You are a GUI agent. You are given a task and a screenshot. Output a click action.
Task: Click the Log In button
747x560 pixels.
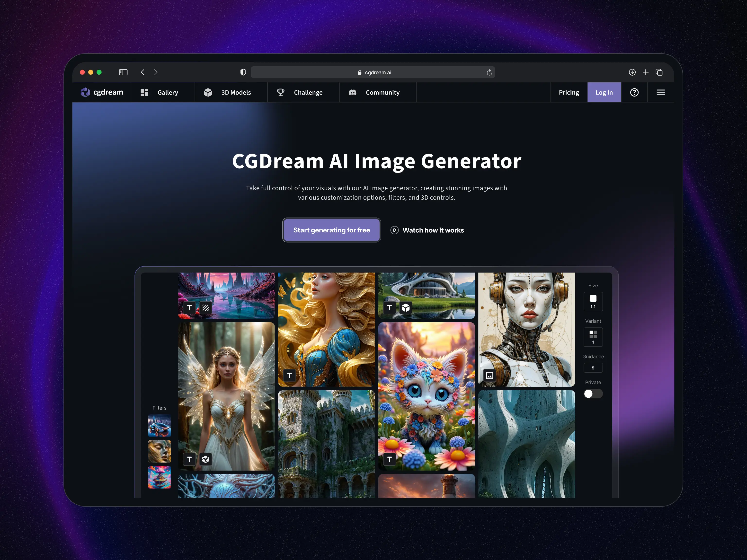click(x=604, y=92)
